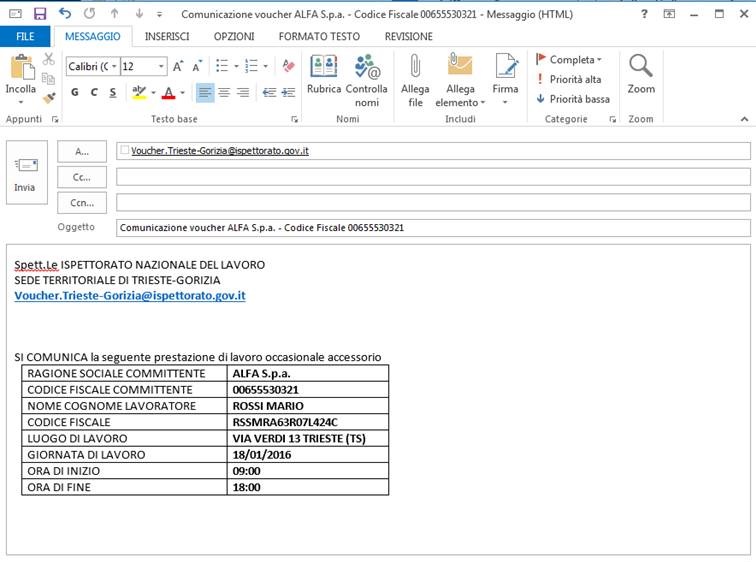This screenshot has width=756, height=562.
Task: Go to the next item using the down arrow
Action: pos(139,13)
